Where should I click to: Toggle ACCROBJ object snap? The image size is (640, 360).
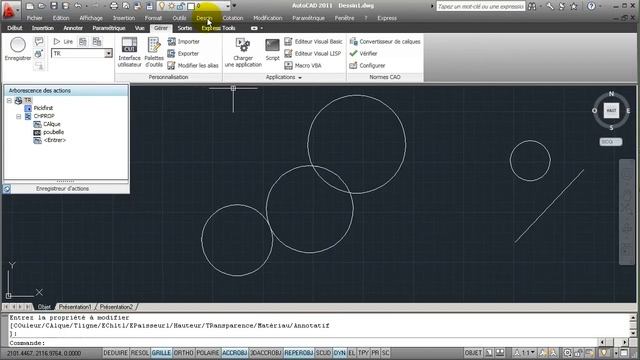tap(235, 353)
